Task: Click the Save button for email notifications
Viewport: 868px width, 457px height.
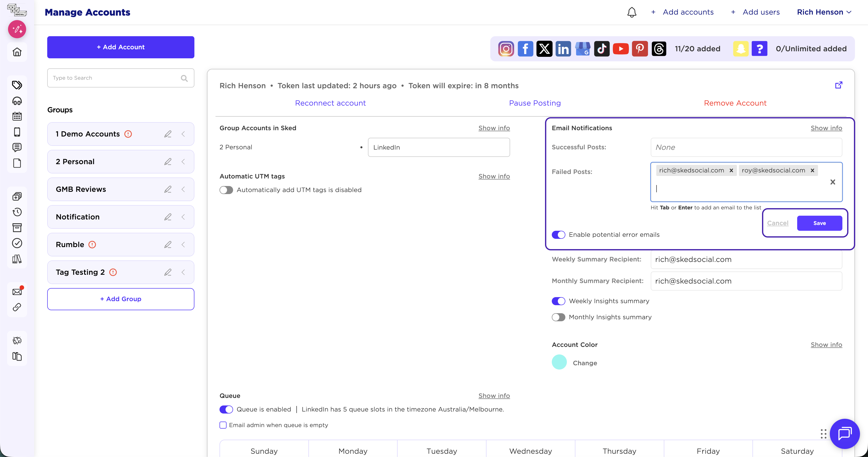Action: pyautogui.click(x=819, y=223)
